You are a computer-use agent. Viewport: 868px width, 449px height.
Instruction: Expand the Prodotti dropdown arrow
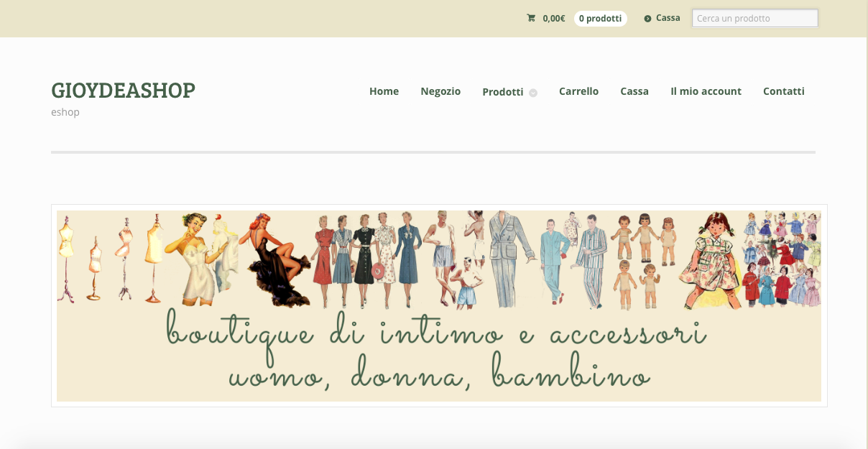(x=533, y=93)
